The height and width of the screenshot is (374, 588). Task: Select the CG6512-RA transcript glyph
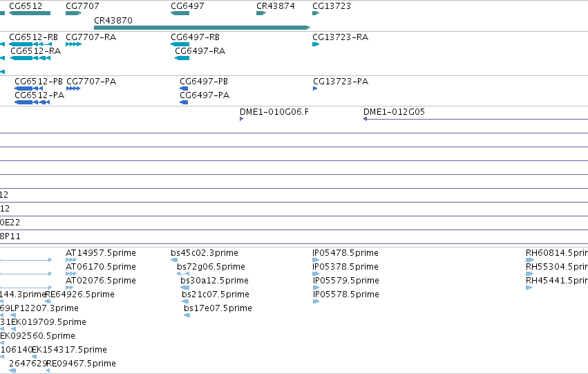[30, 58]
